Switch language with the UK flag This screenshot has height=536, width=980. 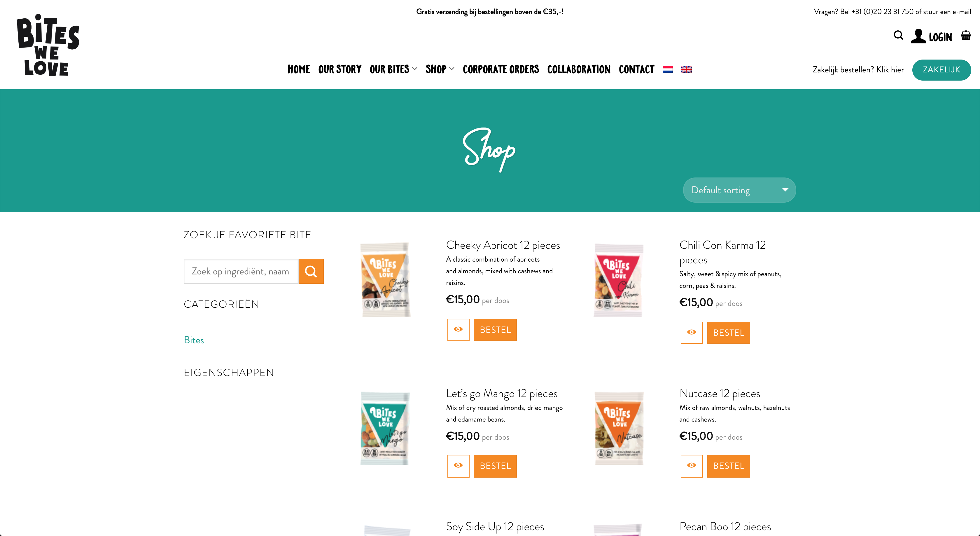coord(686,69)
